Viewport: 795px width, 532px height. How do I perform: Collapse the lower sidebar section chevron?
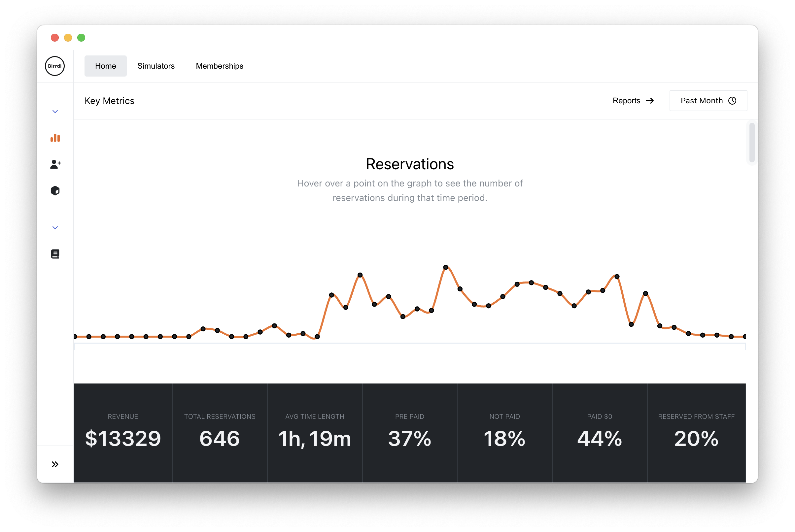click(55, 228)
